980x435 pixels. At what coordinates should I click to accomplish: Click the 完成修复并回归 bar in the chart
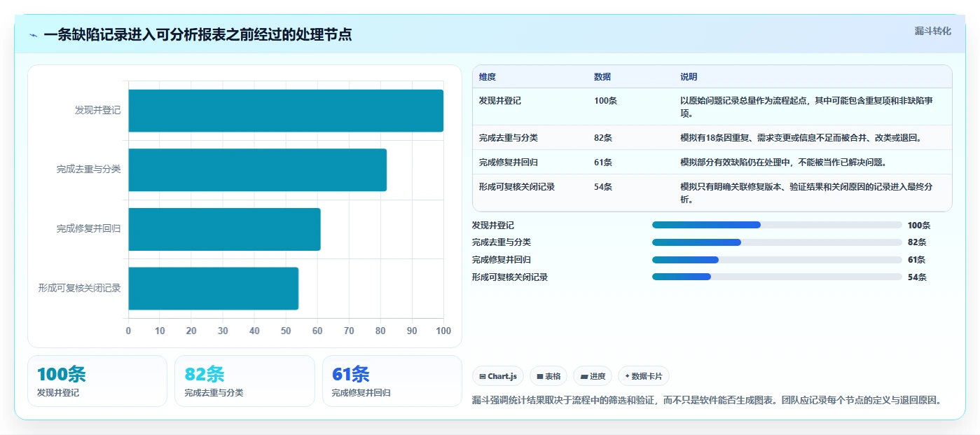224,229
